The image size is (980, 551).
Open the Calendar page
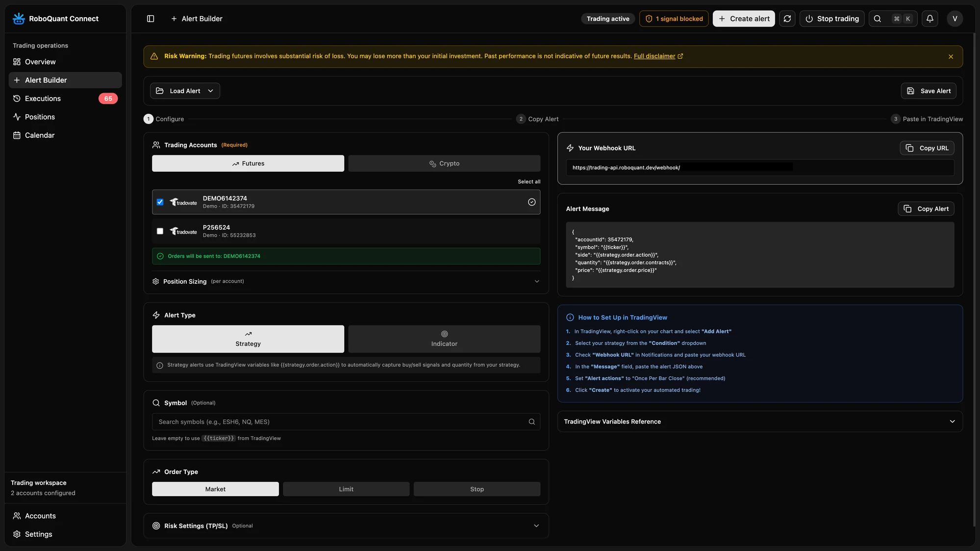click(x=65, y=135)
